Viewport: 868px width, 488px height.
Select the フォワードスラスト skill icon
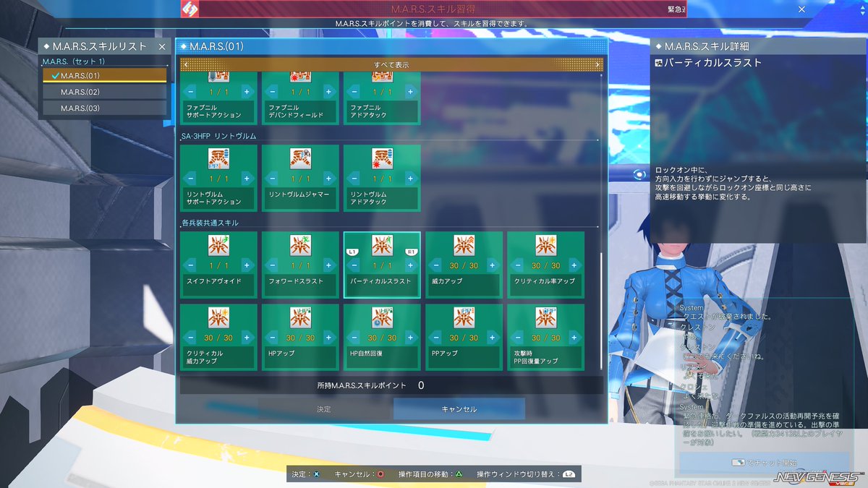click(x=300, y=246)
